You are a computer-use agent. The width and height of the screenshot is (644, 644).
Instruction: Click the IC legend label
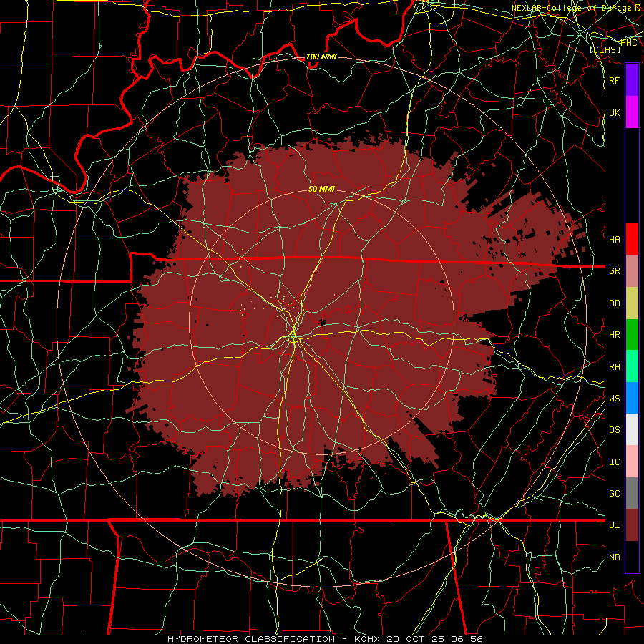pos(614,462)
